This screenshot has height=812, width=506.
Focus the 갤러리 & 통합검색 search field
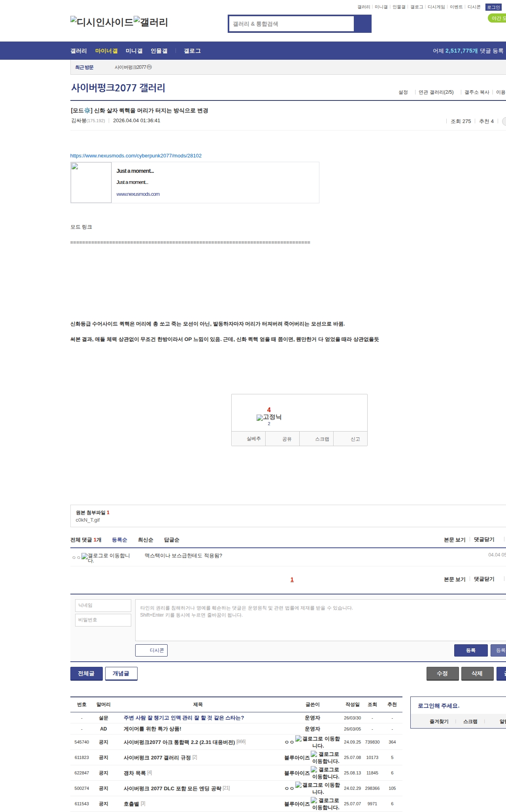point(291,24)
